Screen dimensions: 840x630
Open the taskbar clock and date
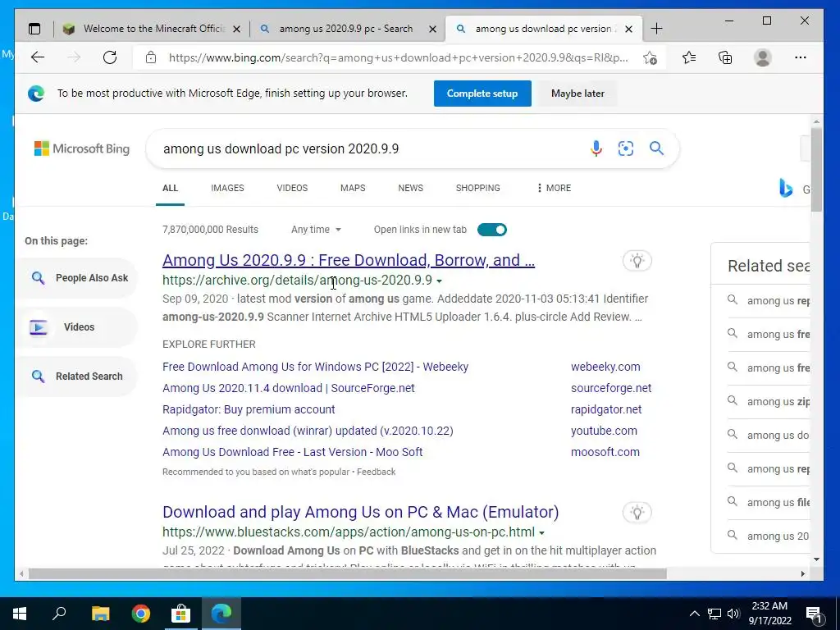769,614
